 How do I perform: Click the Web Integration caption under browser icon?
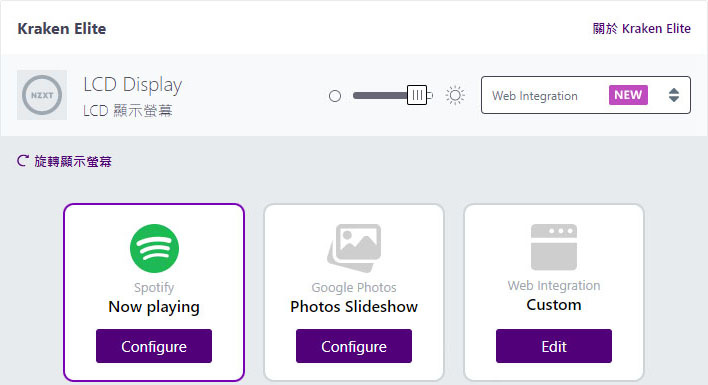point(554,286)
